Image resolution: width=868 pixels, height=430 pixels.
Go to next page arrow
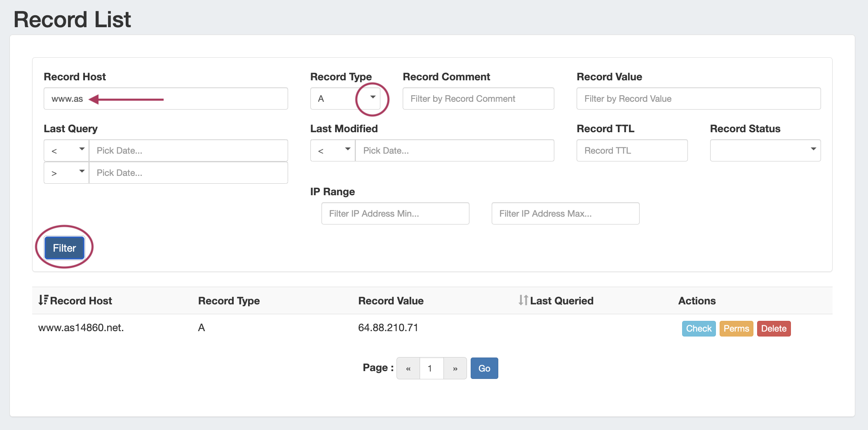455,368
